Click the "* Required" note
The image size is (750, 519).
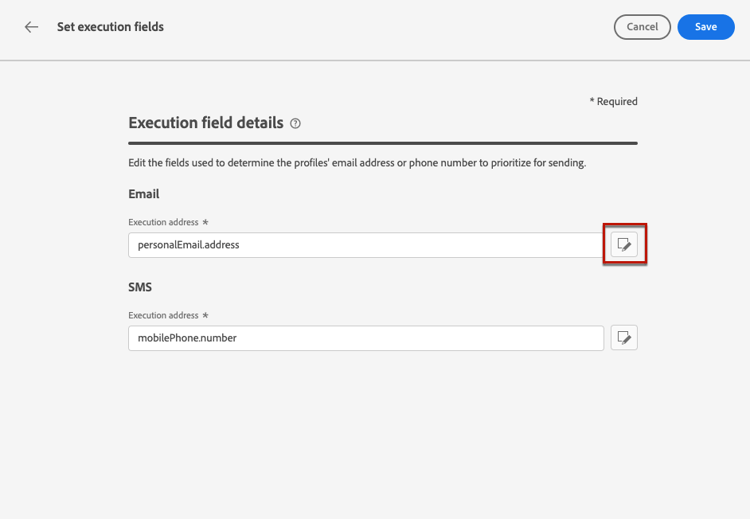point(613,101)
